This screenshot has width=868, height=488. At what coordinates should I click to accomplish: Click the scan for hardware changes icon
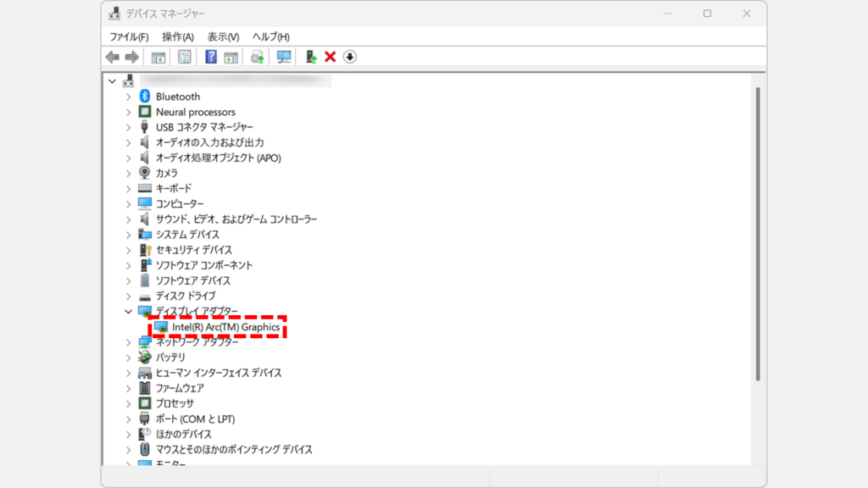[284, 57]
